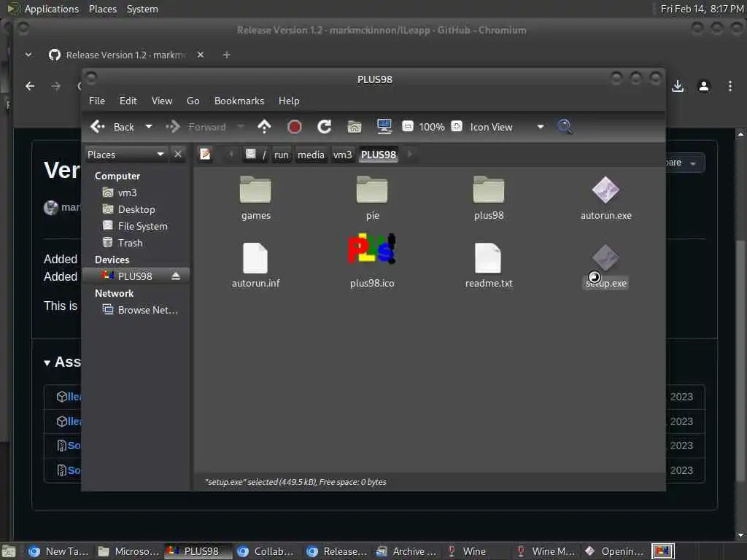Select the readme.txt file
The height and width of the screenshot is (560, 747).
click(x=489, y=265)
